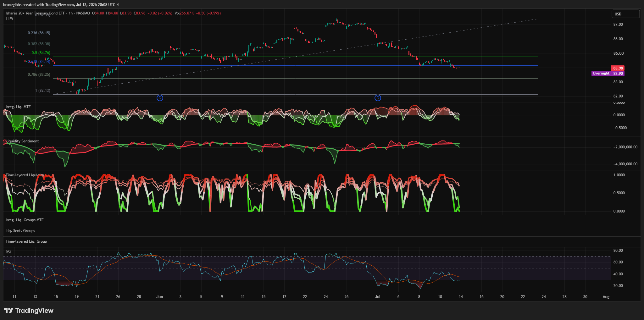Click the TradingView logo at the bottom
The width and height of the screenshot is (644, 320).
[29, 311]
